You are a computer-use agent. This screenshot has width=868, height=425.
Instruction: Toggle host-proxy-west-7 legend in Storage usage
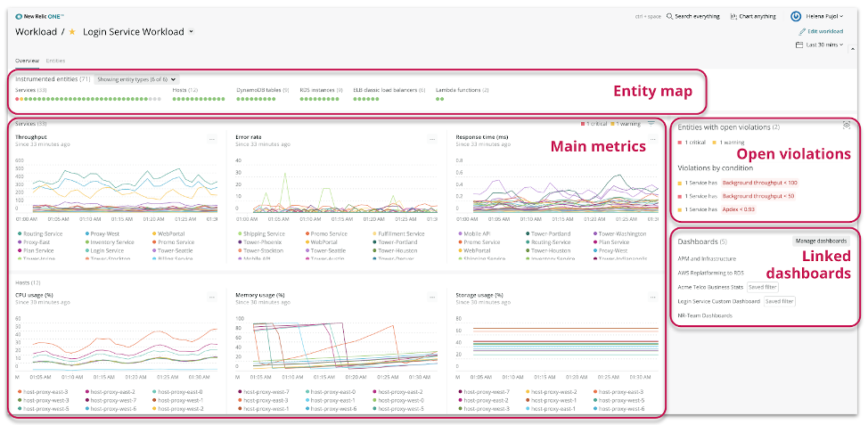485,392
